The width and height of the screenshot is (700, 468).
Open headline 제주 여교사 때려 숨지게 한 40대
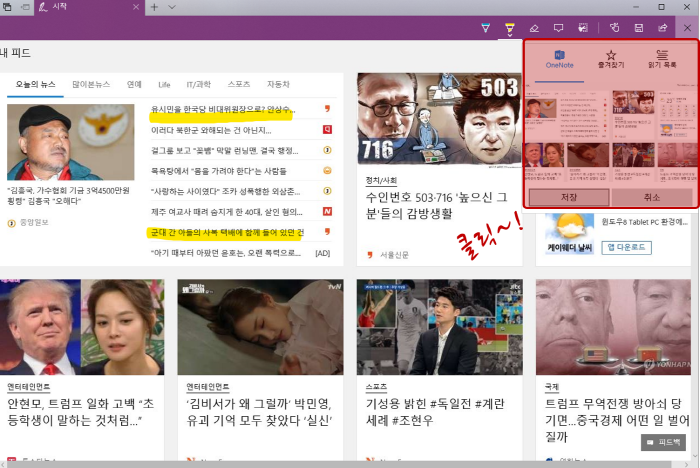click(227, 212)
